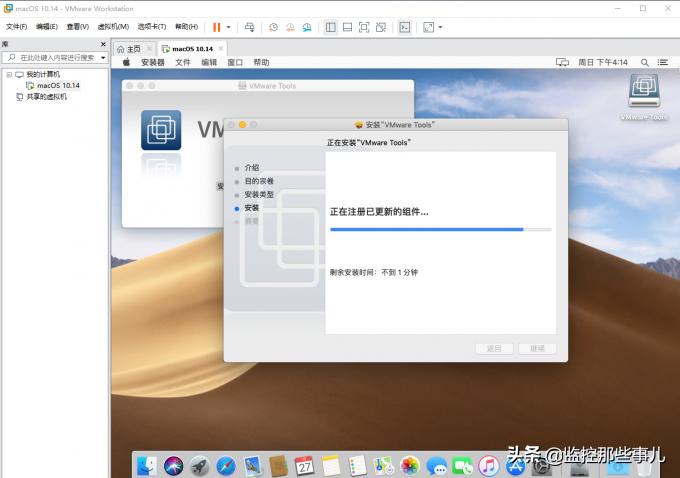This screenshot has height=478, width=680.
Task: Open the 选项卡(T) menu
Action: tap(152, 27)
